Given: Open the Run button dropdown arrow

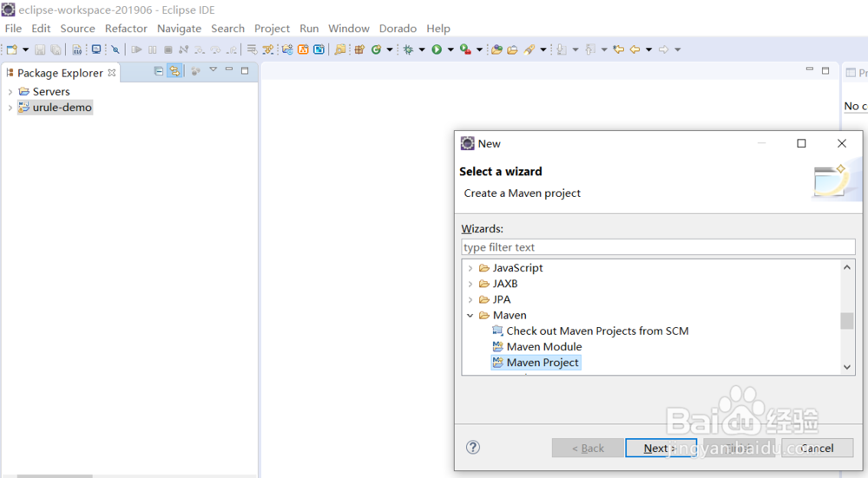Looking at the screenshot, I should click(450, 49).
